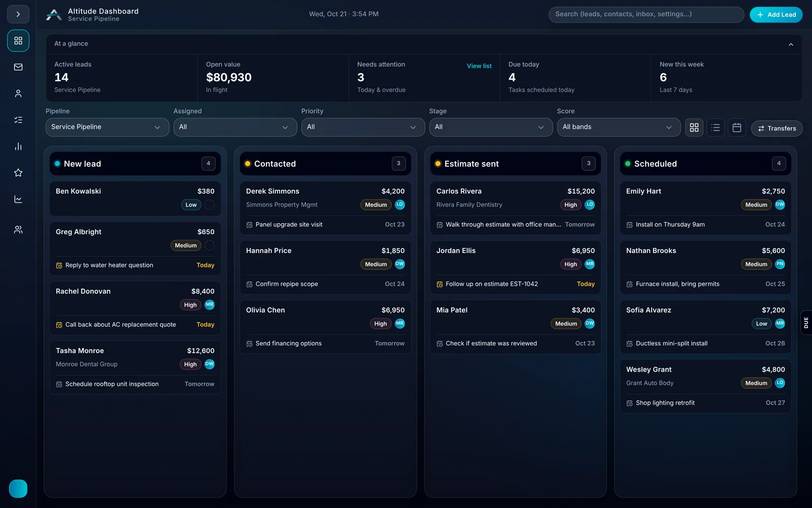Viewport: 812px width, 508px height.
Task: Open the bar chart reports icon
Action: coord(18,146)
